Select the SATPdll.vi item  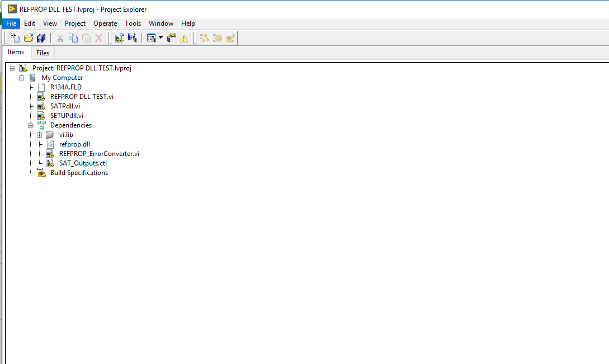pyautogui.click(x=64, y=106)
